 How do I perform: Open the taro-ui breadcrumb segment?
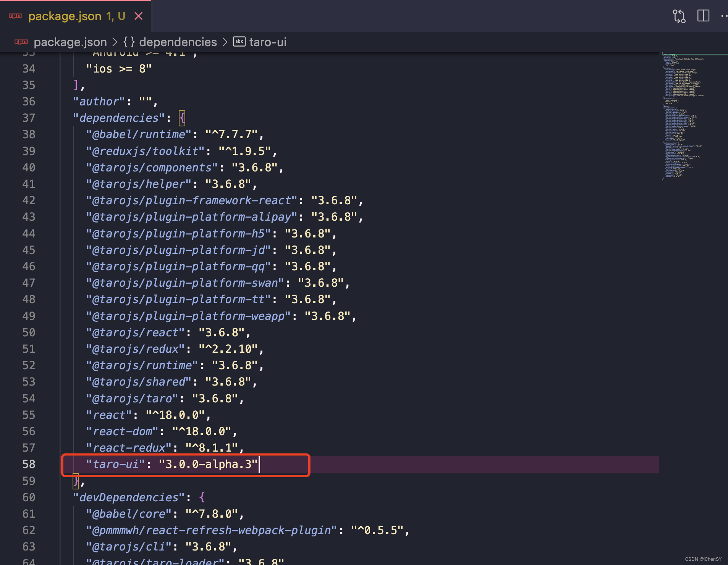pos(268,42)
